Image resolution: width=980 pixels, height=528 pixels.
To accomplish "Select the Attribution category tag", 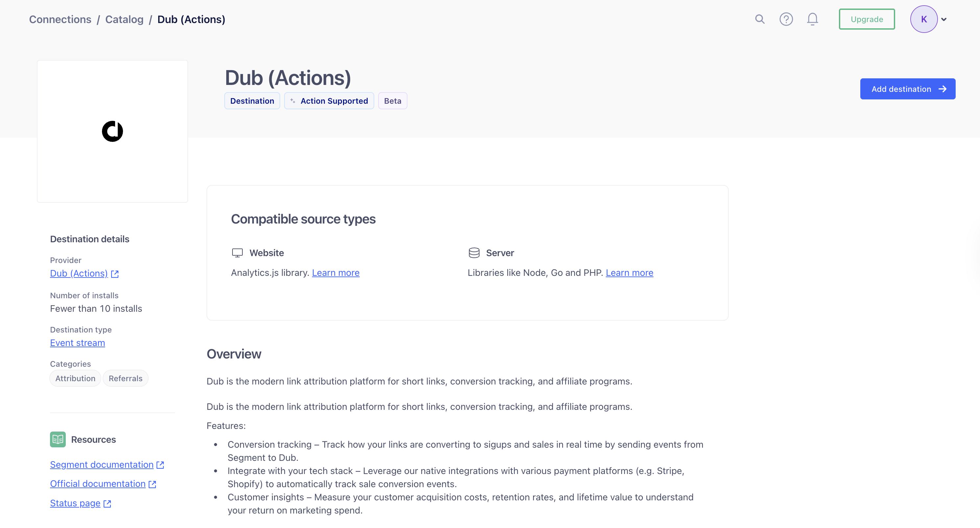I will coord(75,379).
